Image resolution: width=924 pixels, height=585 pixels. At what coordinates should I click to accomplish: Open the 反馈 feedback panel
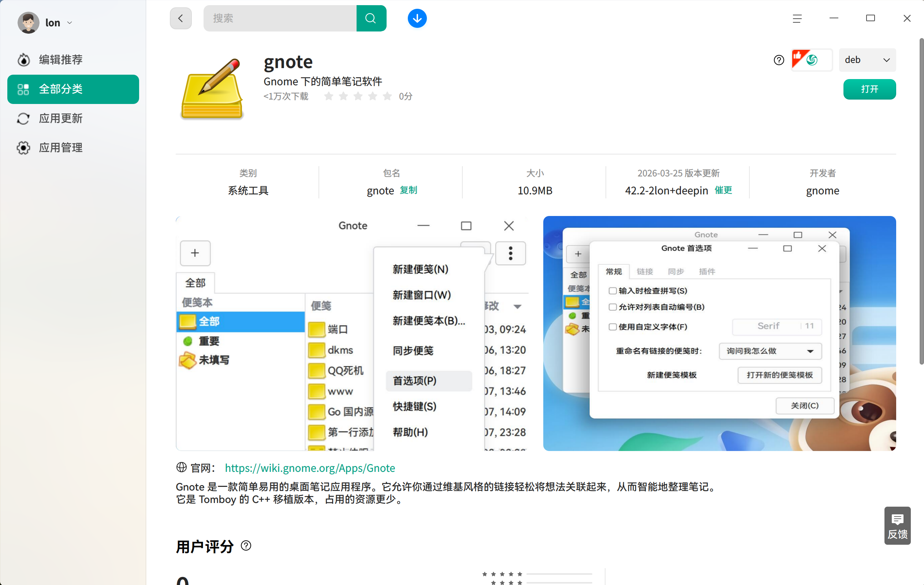(897, 526)
